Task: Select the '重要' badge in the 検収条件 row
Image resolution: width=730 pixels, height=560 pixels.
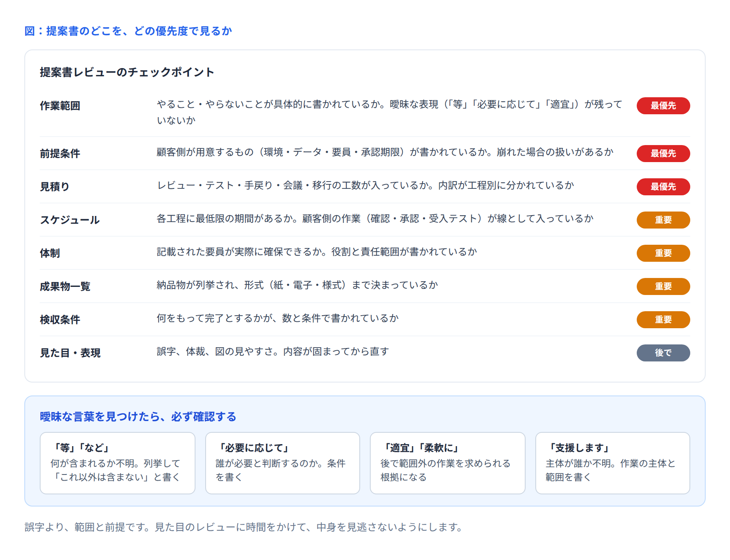Action: click(x=663, y=320)
